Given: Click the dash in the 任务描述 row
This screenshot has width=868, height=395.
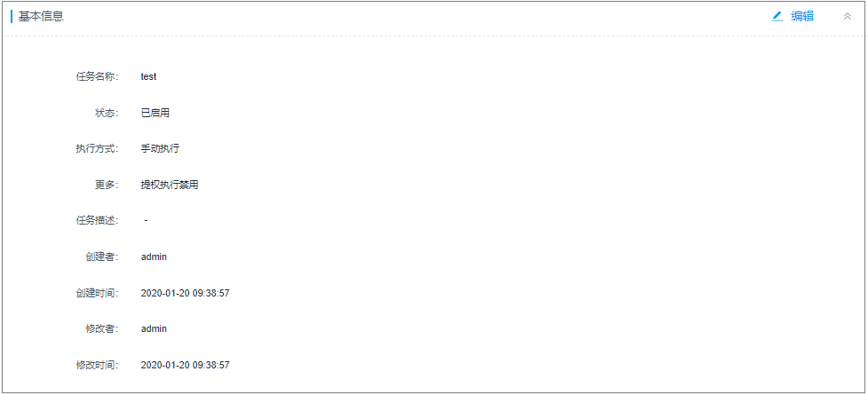Looking at the screenshot, I should tap(146, 221).
